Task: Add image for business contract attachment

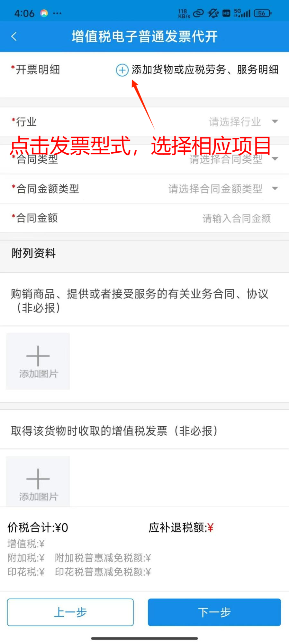Action: tap(38, 361)
